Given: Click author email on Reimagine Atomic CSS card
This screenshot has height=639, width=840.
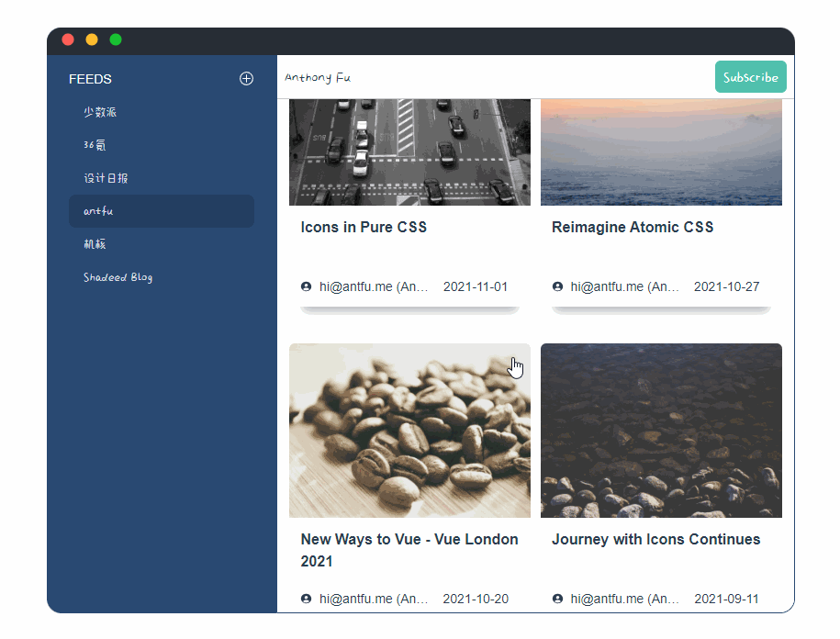Looking at the screenshot, I should click(x=625, y=286).
